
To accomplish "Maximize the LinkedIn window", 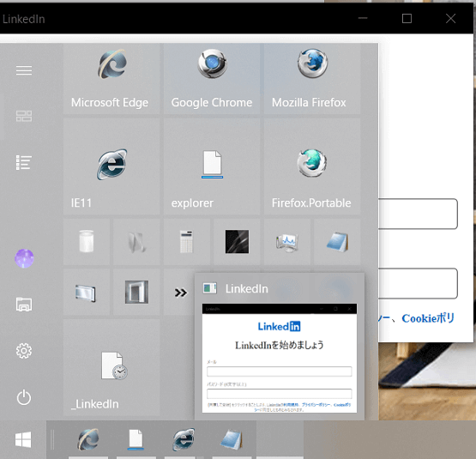I will pyautogui.click(x=407, y=19).
